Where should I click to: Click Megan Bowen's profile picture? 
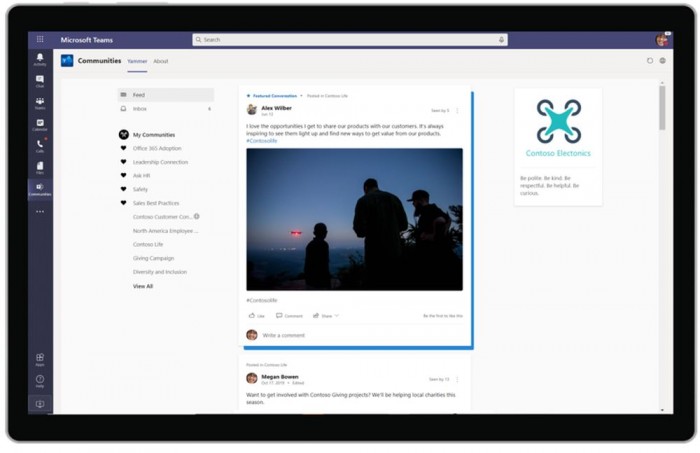pyautogui.click(x=252, y=378)
